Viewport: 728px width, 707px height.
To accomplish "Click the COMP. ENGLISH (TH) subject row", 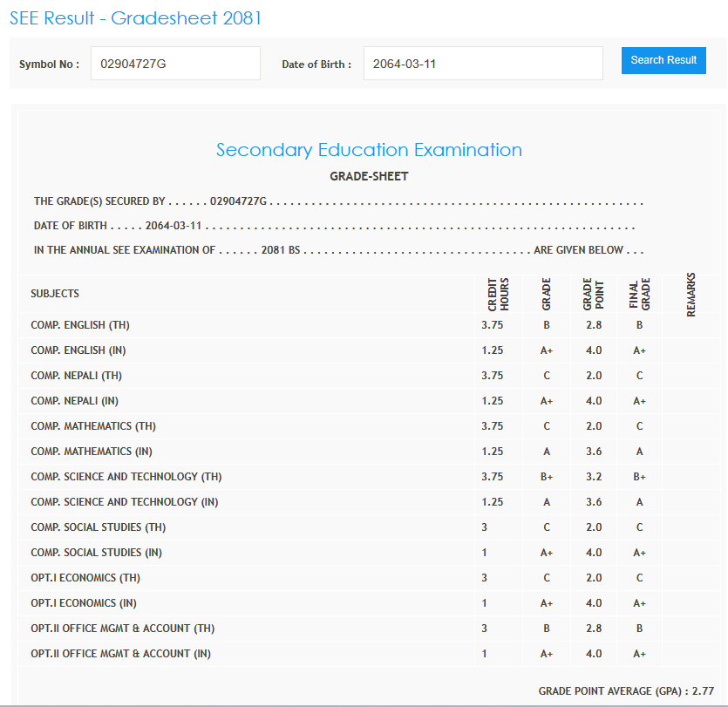I will coord(80,325).
